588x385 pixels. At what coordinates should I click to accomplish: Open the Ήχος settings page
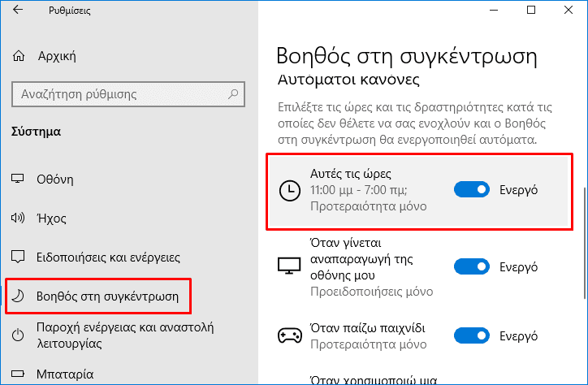click(52, 218)
